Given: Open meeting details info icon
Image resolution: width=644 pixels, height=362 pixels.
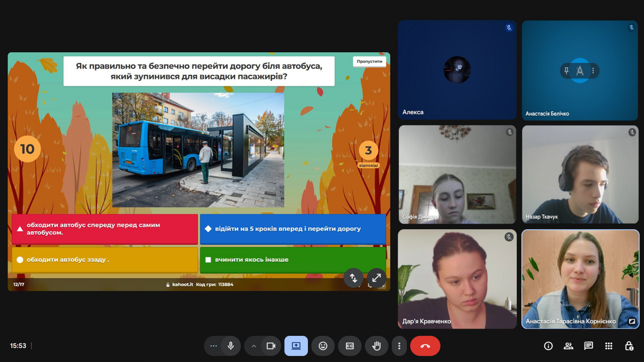Looking at the screenshot, I should pos(548,346).
